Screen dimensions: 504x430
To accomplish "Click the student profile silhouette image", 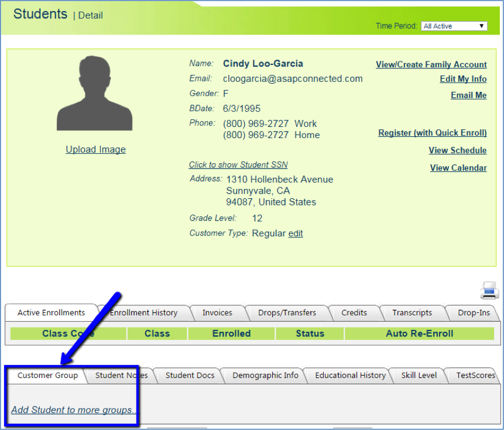I will point(95,95).
